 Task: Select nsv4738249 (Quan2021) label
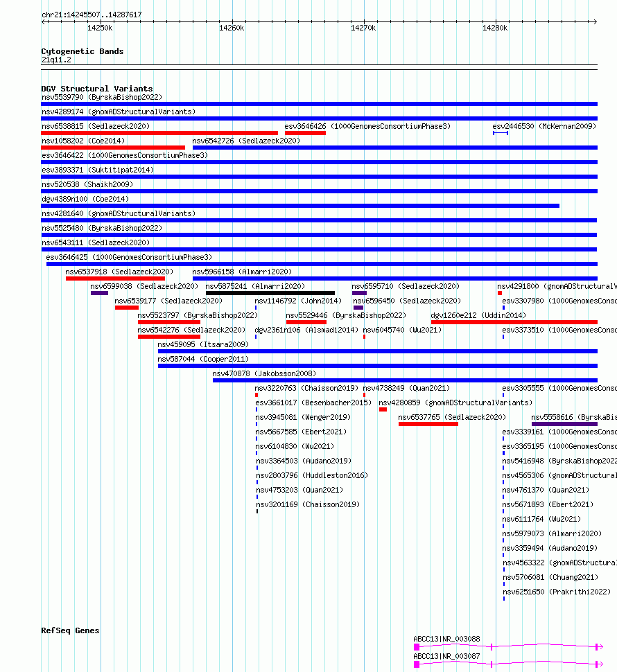point(406,389)
